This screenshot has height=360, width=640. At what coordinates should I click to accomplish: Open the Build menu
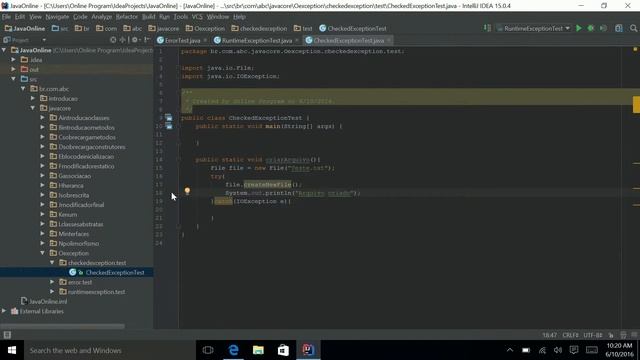[x=149, y=17]
